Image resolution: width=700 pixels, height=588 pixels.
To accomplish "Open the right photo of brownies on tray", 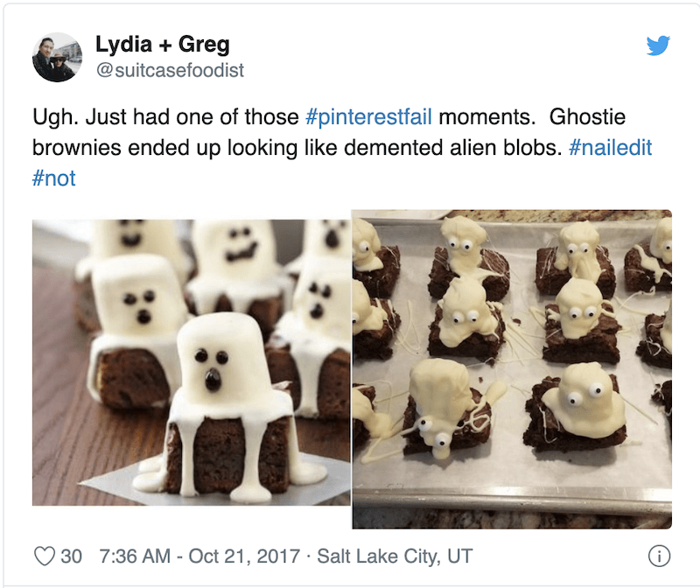I will [x=512, y=368].
